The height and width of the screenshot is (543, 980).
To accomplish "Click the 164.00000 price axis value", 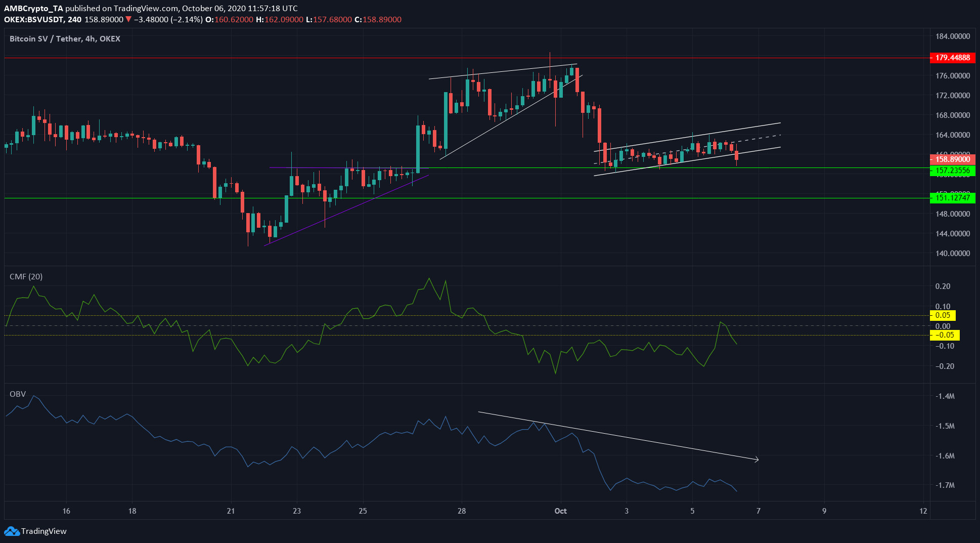I will point(953,135).
